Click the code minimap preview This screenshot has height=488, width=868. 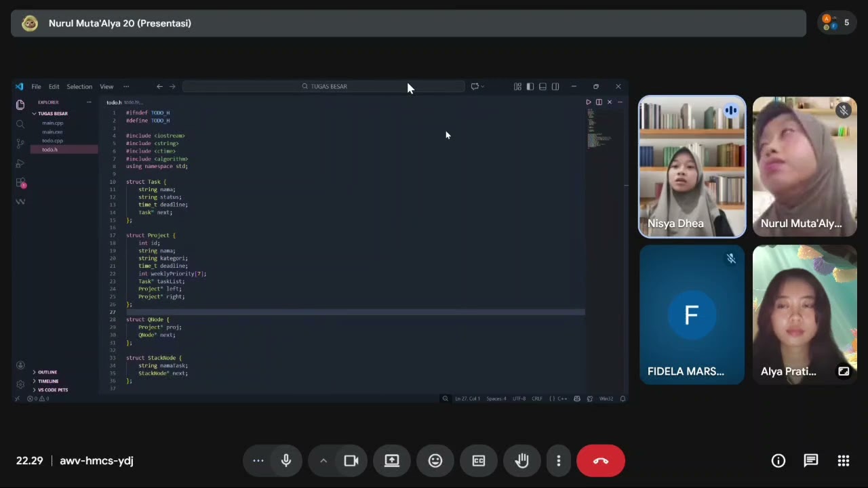(x=599, y=129)
